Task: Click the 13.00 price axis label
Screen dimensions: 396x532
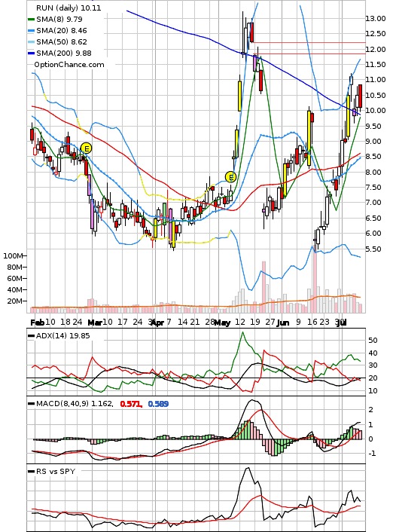Action: [x=376, y=19]
